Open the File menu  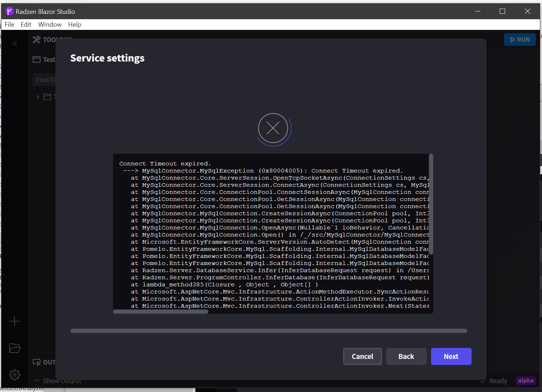click(x=9, y=24)
